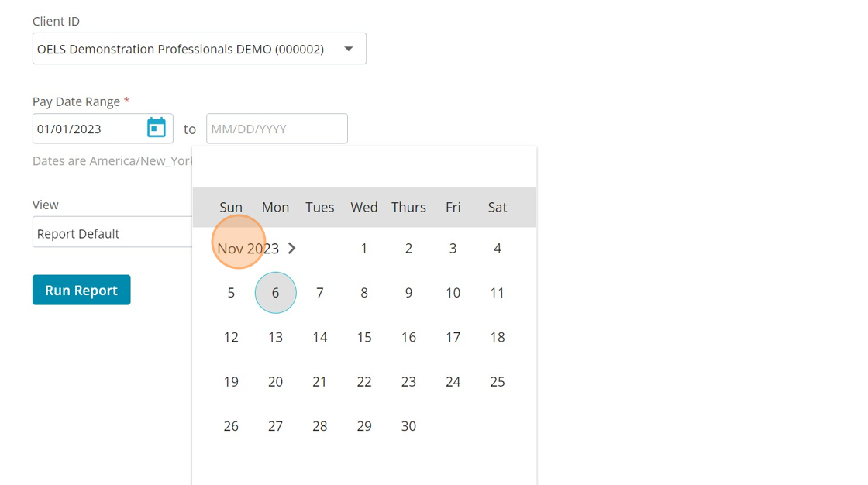868x485 pixels.
Task: Click the Nov 2023 month label
Action: pos(247,249)
